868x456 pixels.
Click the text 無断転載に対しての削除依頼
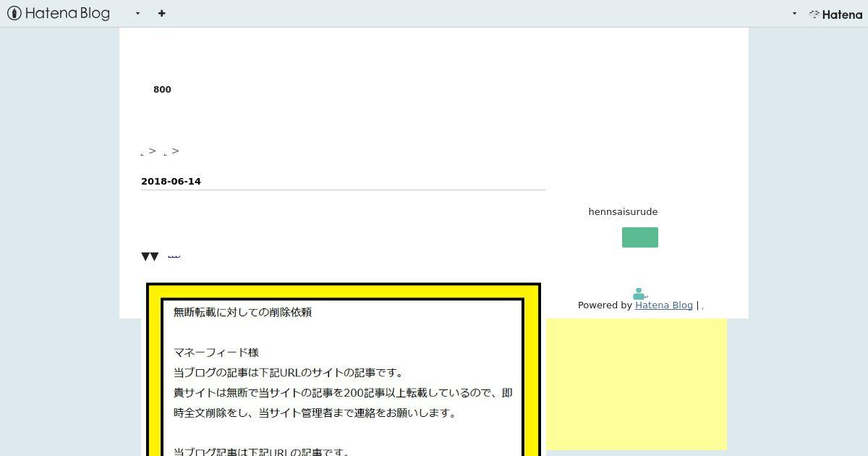tap(242, 313)
